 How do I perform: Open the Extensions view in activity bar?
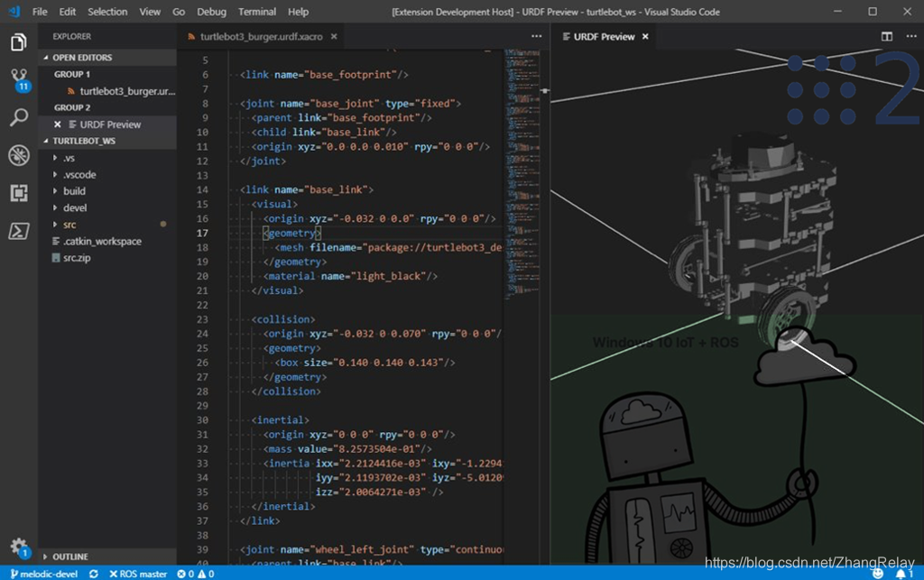point(19,192)
